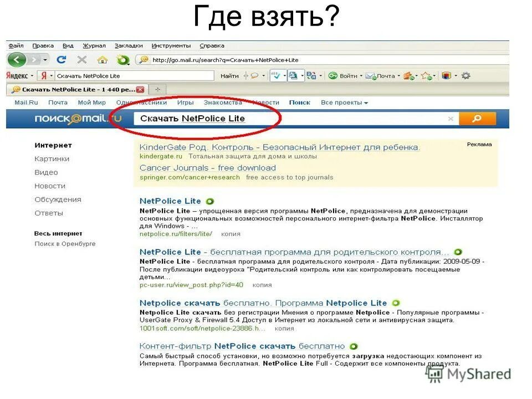Screen dimensions: 532x399
Task: Click the speech bubble icon in Yandex bar
Action: tap(254, 76)
